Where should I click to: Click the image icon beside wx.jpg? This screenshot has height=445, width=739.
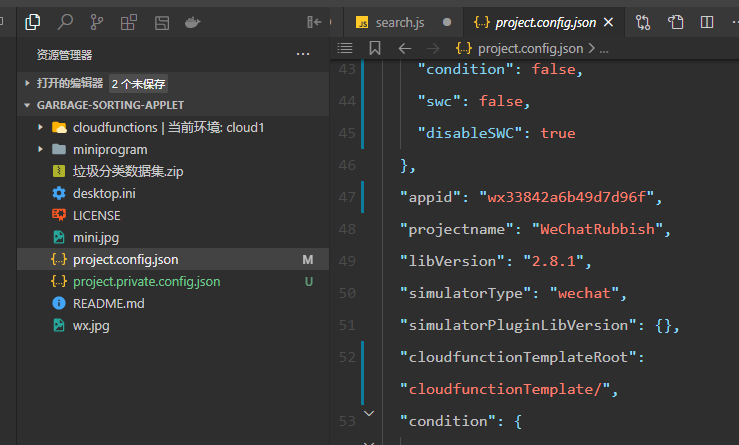point(59,325)
